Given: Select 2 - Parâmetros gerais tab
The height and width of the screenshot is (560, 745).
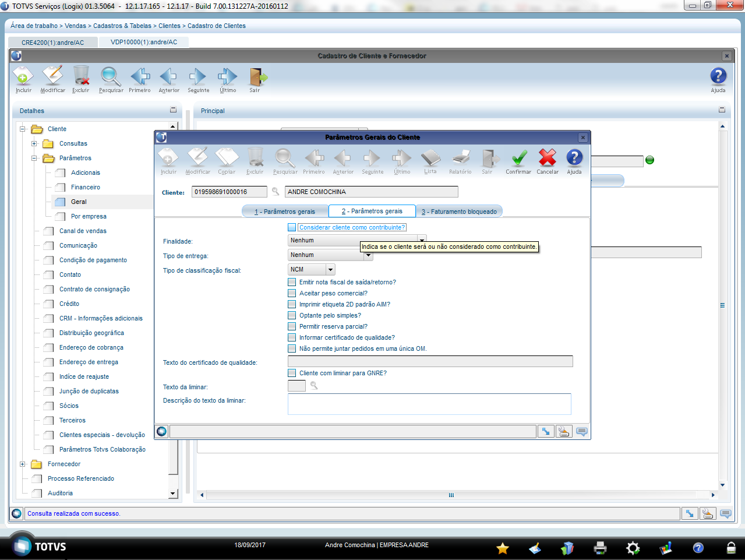Looking at the screenshot, I should tap(372, 211).
